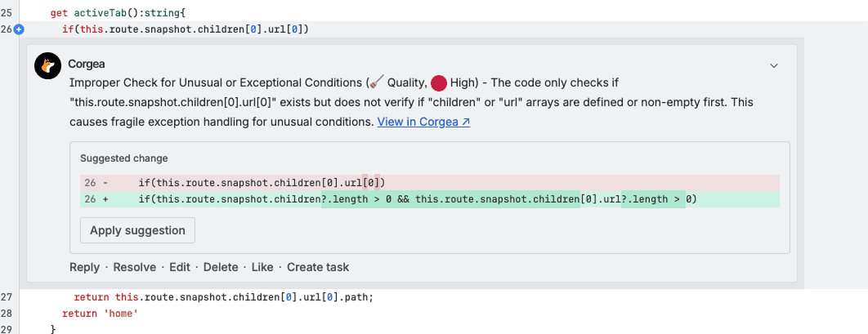
Task: Like the Corgea comment
Action: pos(262,267)
